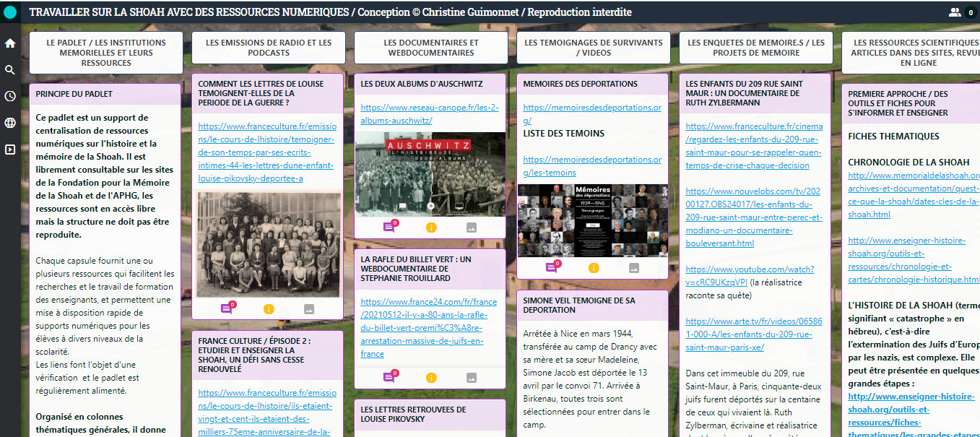
Task: Click image icon on Mémoires des Déportations card
Action: coord(634,268)
